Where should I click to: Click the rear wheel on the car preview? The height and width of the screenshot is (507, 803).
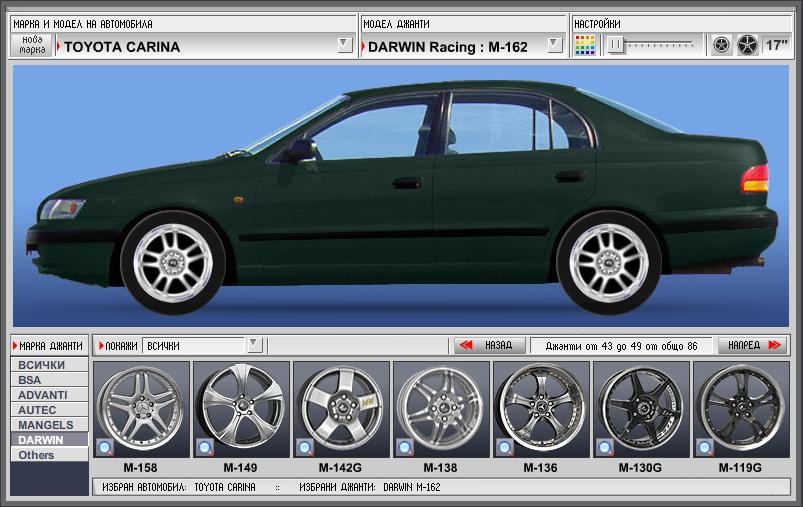pos(609,262)
